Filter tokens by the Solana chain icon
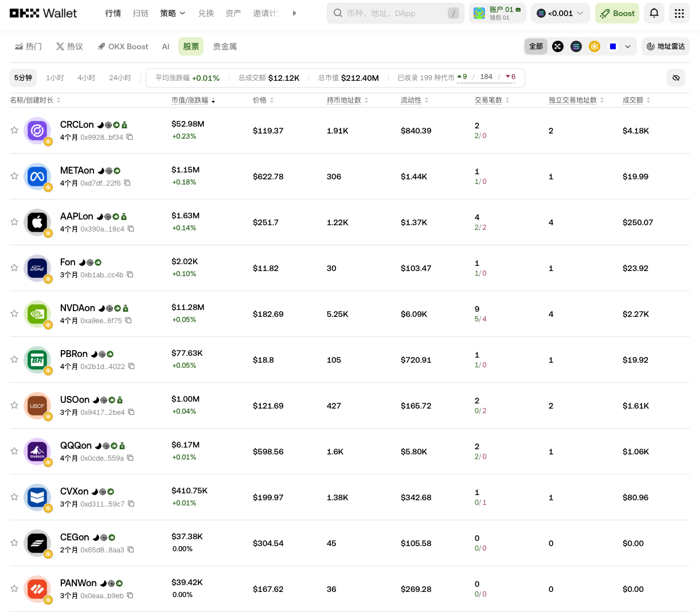This screenshot has width=700, height=612. 576,46
